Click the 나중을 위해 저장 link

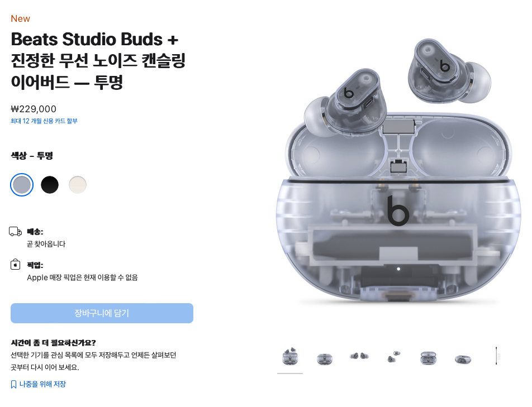(x=42, y=384)
